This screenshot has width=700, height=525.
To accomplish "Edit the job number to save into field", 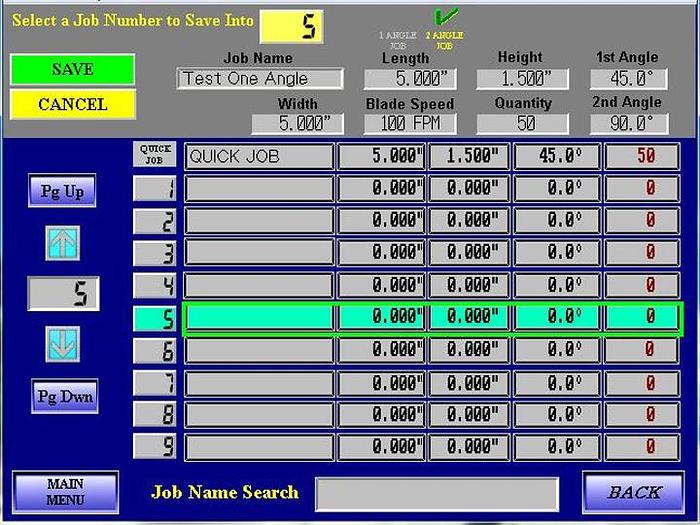I will 291,25.
